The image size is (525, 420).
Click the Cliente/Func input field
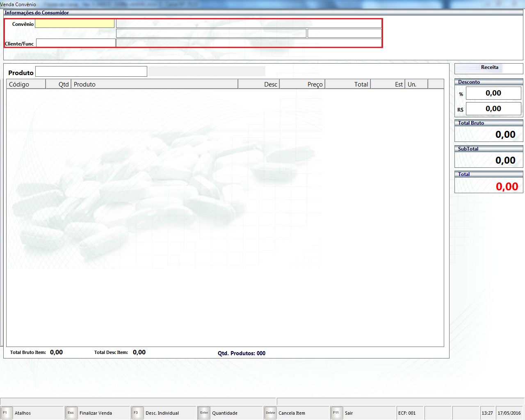76,43
